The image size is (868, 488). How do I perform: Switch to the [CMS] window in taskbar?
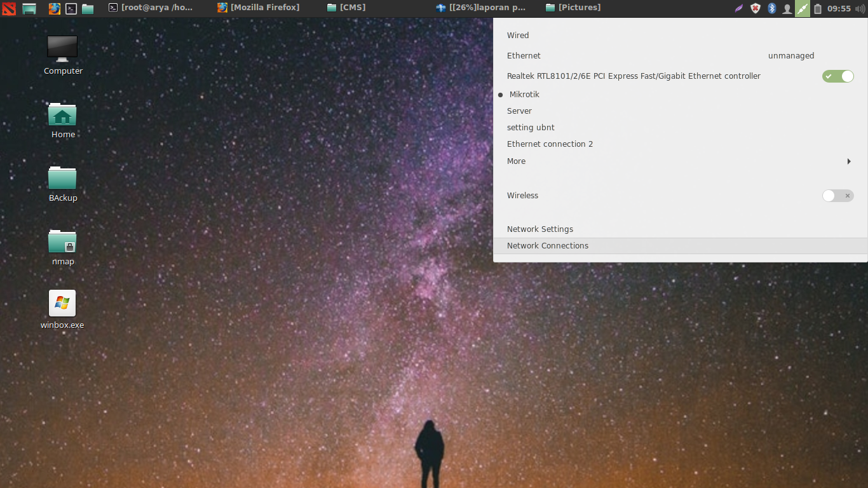[347, 8]
